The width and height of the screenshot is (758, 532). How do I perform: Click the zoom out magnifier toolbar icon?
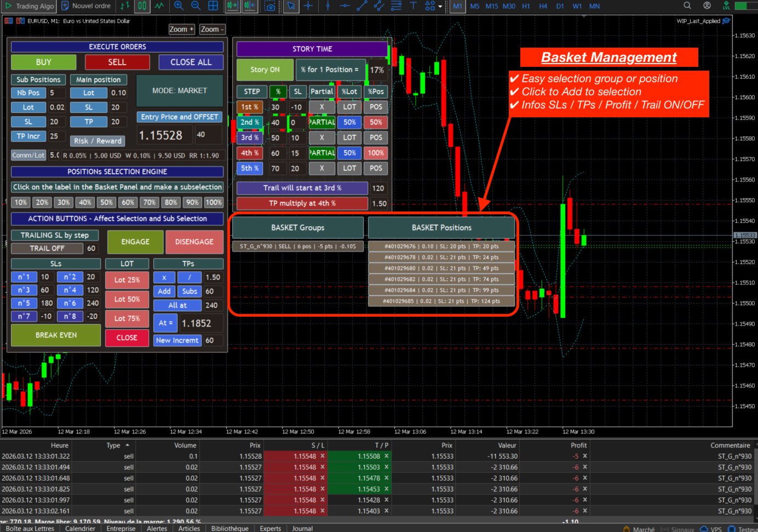pos(196,6)
